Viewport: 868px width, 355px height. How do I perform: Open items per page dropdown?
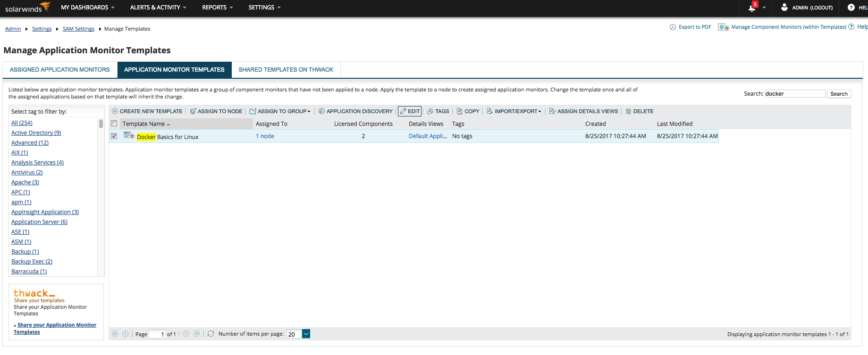coord(306,334)
